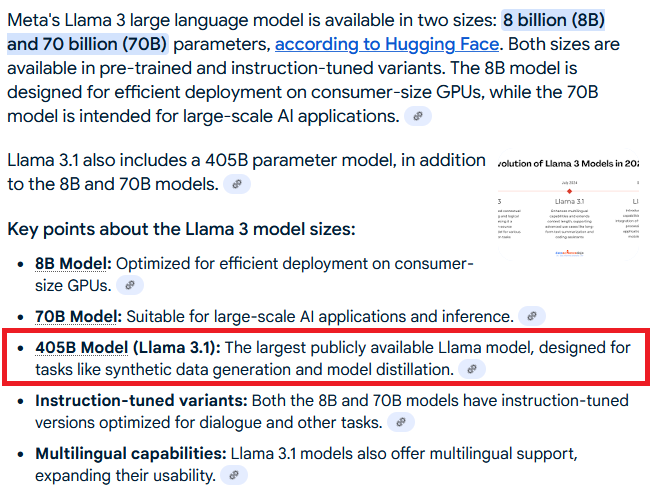Viewport: 663px width, 497px height.
Task: Click highlighted text 'and 70 billion (70B)'
Action: coord(88,44)
